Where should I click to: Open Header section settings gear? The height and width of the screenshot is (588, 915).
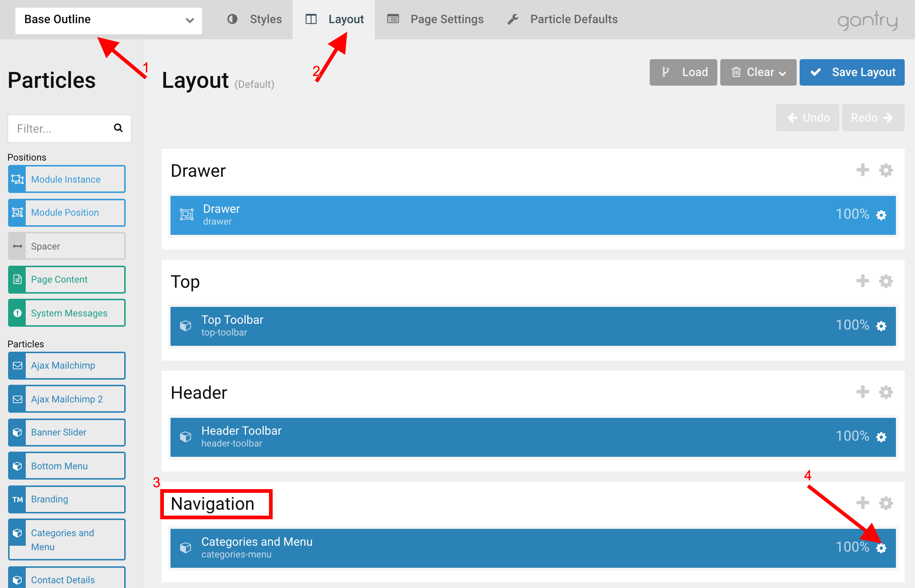886,392
